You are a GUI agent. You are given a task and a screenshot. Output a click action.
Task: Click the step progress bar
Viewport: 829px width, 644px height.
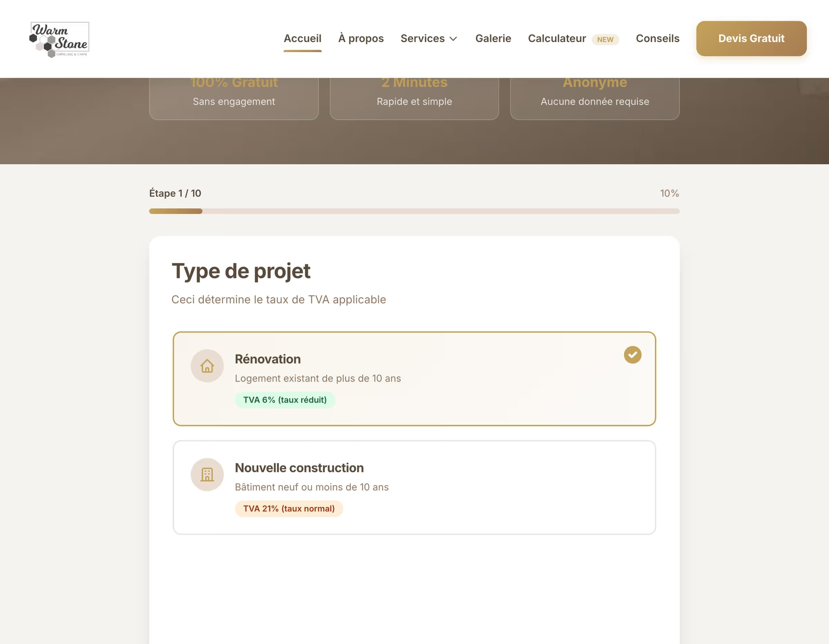click(x=414, y=211)
